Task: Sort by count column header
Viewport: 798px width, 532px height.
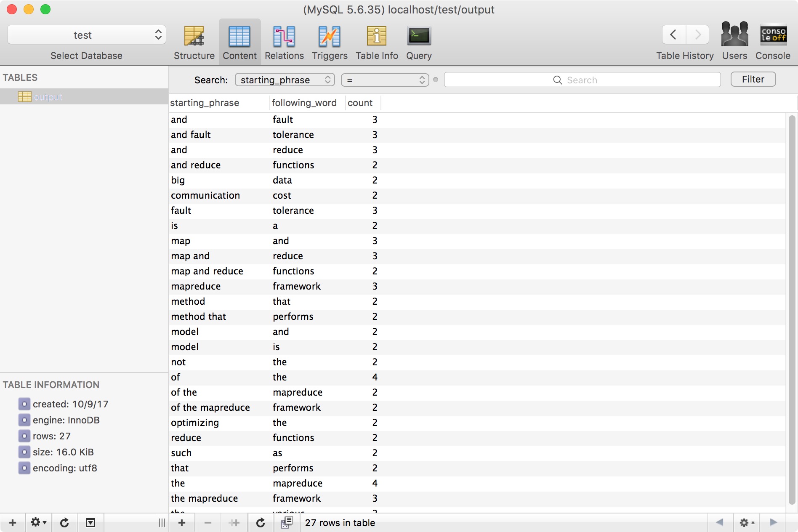Action: 363,103
